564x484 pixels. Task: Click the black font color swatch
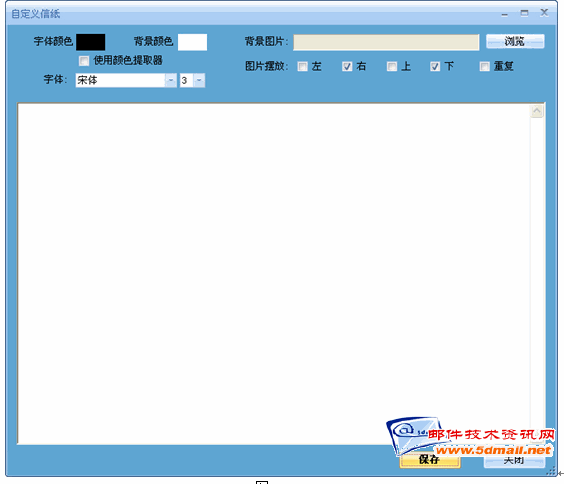91,42
